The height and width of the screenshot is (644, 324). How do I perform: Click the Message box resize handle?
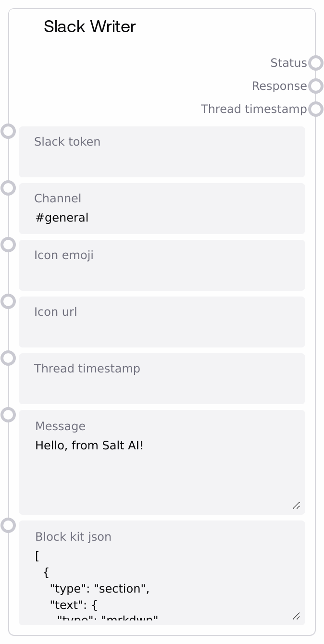297,505
